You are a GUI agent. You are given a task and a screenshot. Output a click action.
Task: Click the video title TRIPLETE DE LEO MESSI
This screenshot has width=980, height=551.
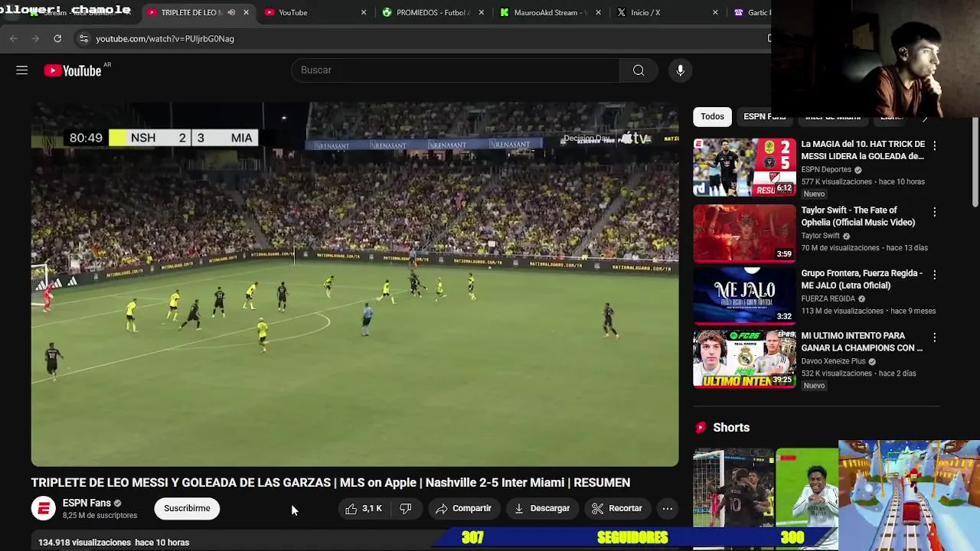point(331,482)
